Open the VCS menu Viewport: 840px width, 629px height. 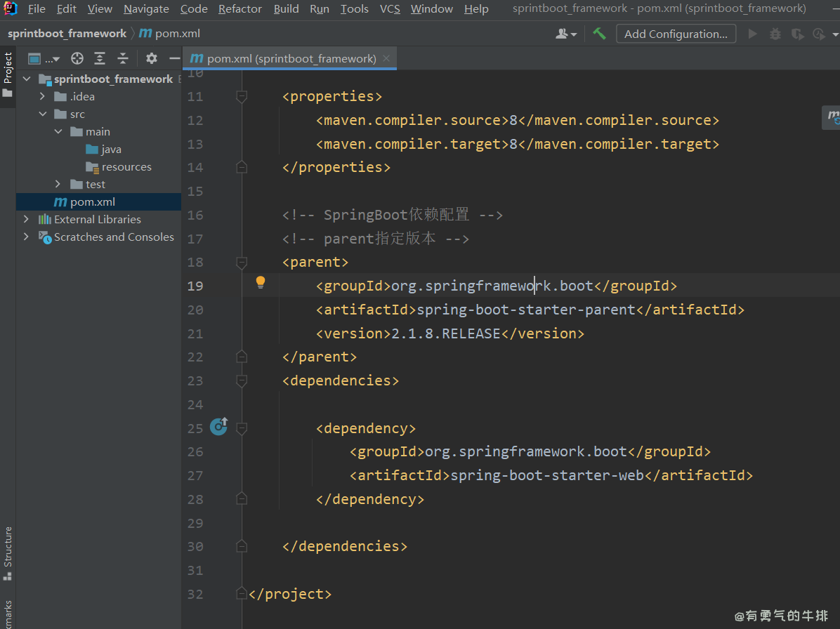pos(390,9)
